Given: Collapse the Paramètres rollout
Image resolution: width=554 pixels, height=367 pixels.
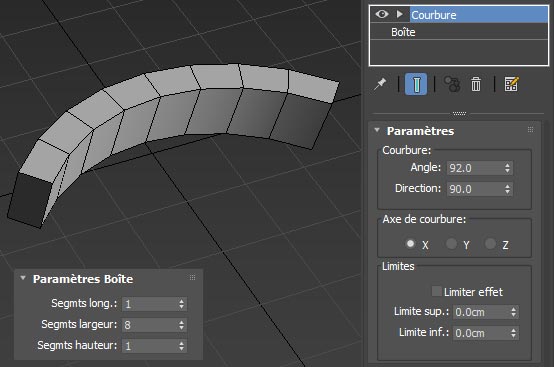Looking at the screenshot, I should tap(377, 130).
